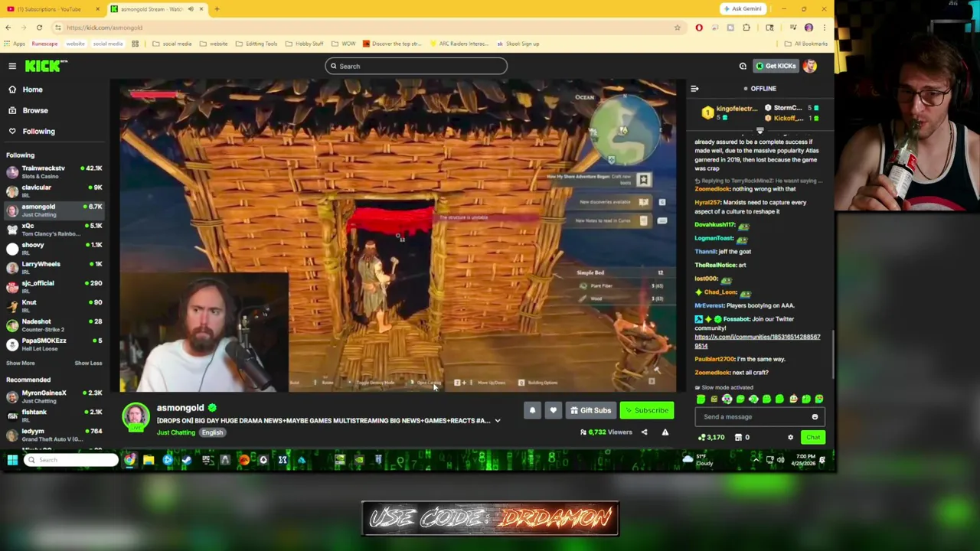The image size is (980, 551).
Task: Click the browser back arrow
Action: (x=8, y=28)
